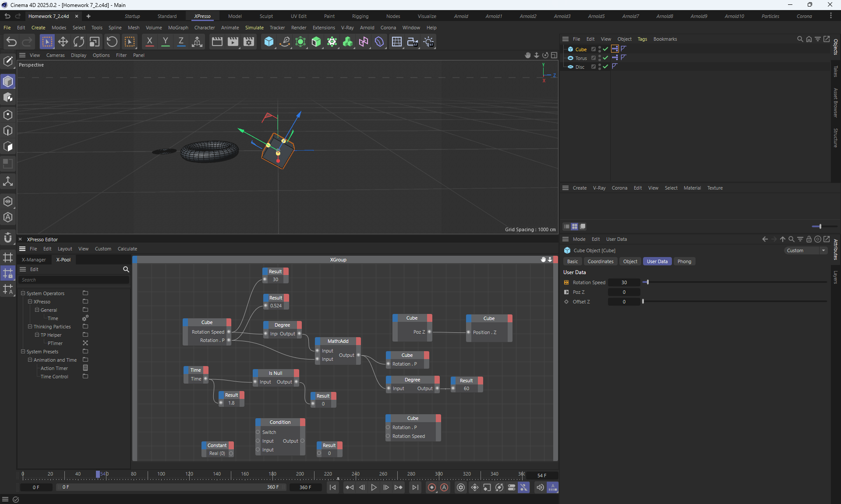Collapse the Thinking Particles folder
This screenshot has height=504, width=841.
coord(30,327)
